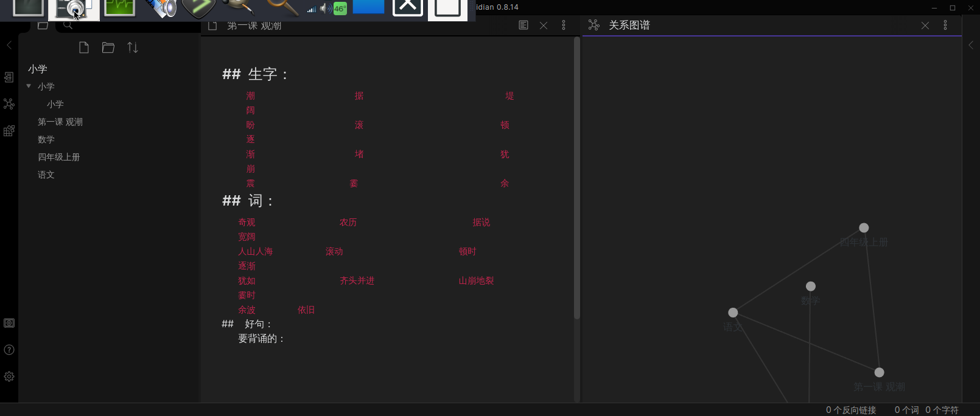Click the 小学 vault title
Viewport: 980px width, 416px height.
coord(38,69)
